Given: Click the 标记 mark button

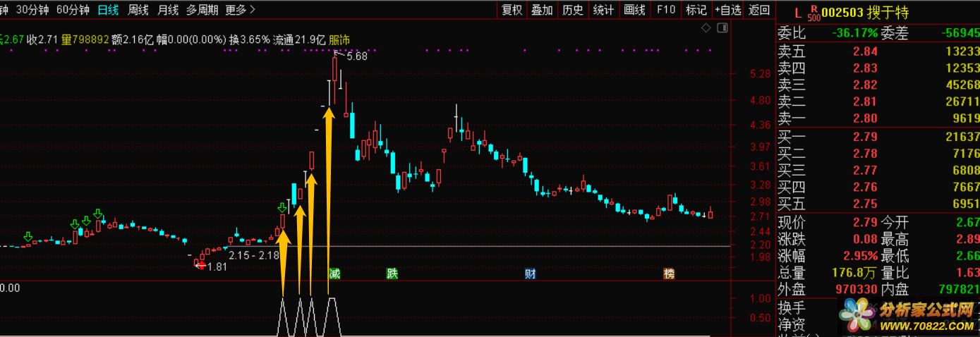Looking at the screenshot, I should pyautogui.click(x=696, y=10).
